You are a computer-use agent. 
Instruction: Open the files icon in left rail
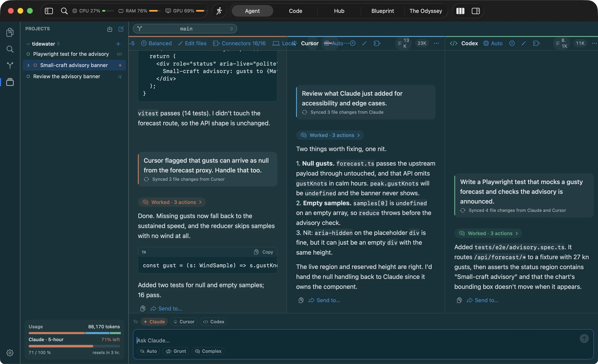point(10,32)
